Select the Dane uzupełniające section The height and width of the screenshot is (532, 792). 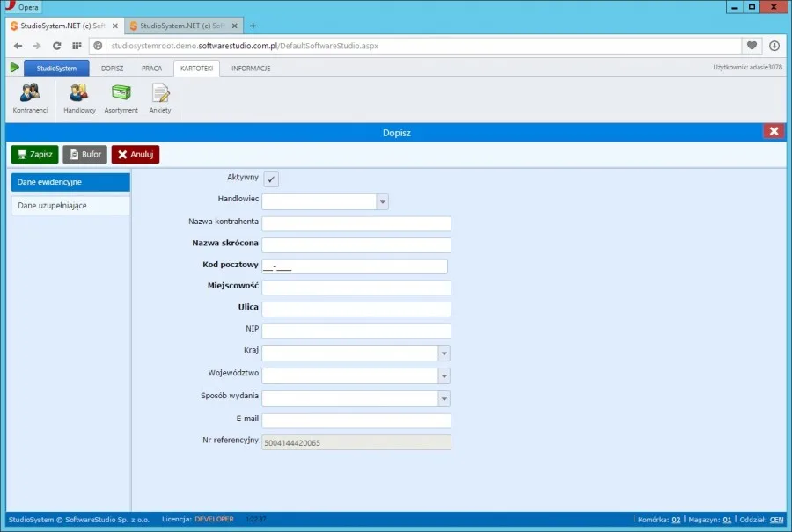pos(70,206)
